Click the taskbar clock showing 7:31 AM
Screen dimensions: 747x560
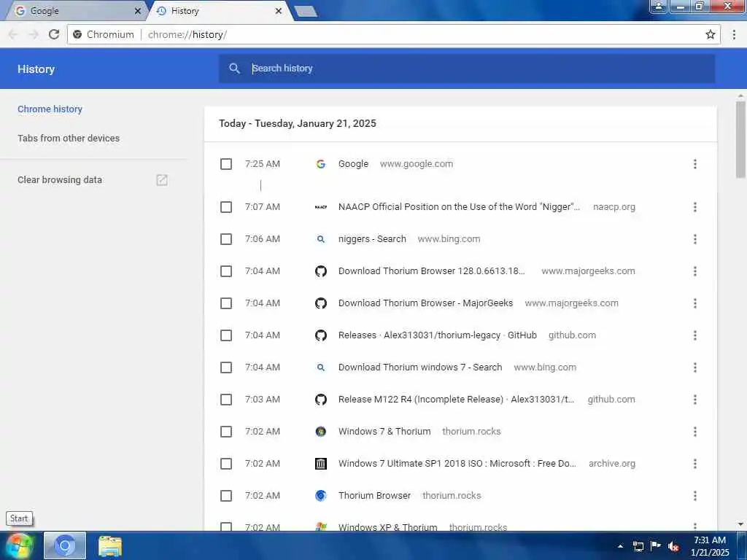(x=710, y=546)
